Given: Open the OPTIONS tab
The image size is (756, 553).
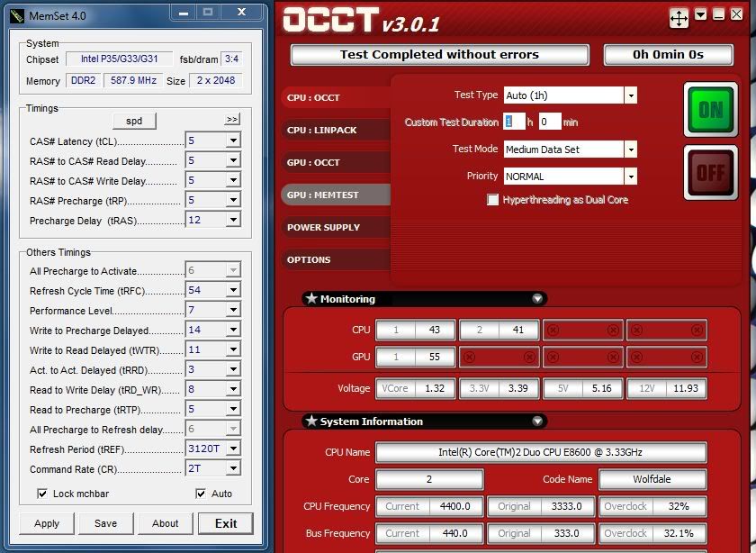Looking at the screenshot, I should [336, 259].
